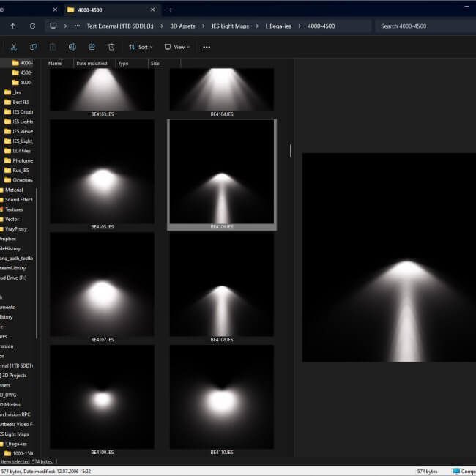Select the BE4110.IES thumbnail
This screenshot has width=476, height=476.
(x=222, y=400)
